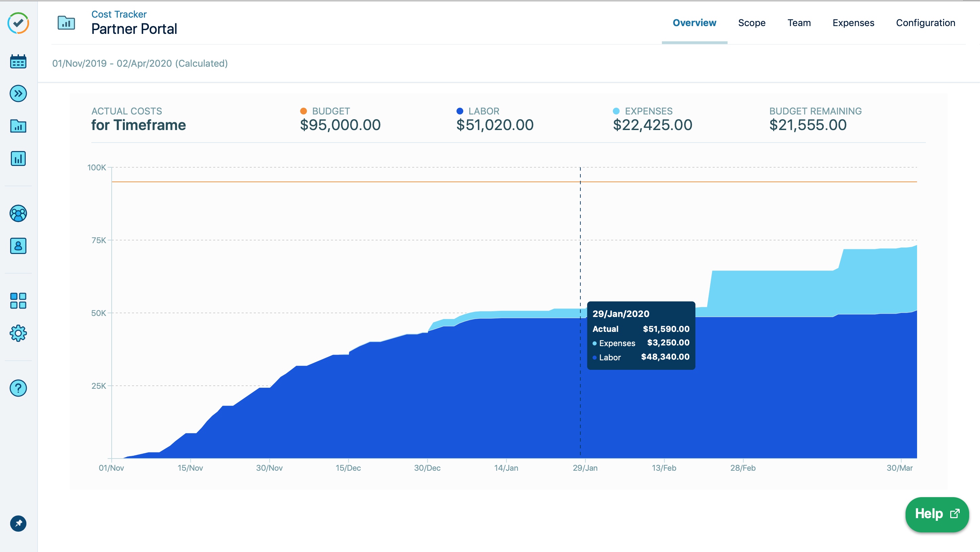The height and width of the screenshot is (552, 980).
Task: Click the orange budget line on chart
Action: 514,182
